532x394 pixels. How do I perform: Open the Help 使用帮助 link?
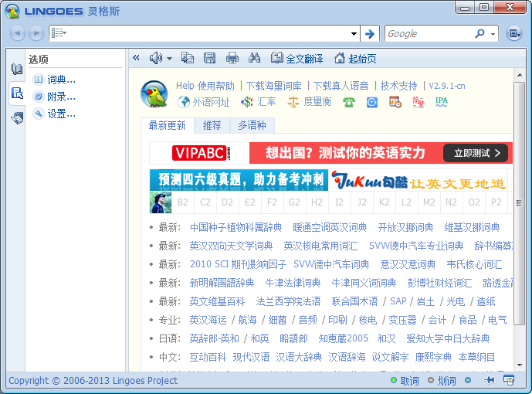click(x=205, y=86)
